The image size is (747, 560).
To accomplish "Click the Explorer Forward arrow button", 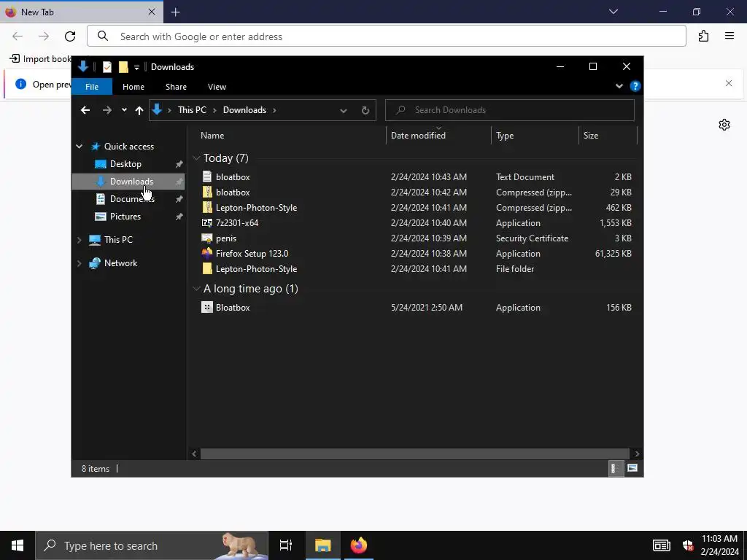I will click(107, 110).
